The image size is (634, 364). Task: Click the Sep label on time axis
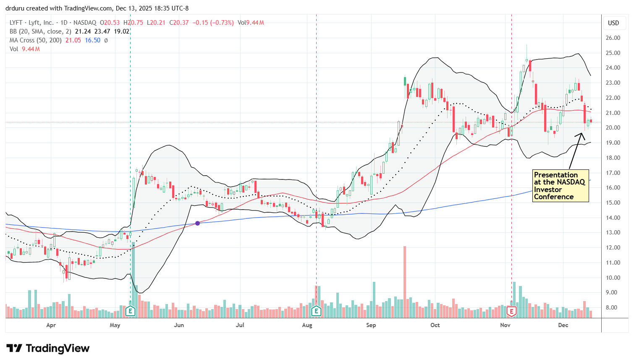click(x=371, y=325)
